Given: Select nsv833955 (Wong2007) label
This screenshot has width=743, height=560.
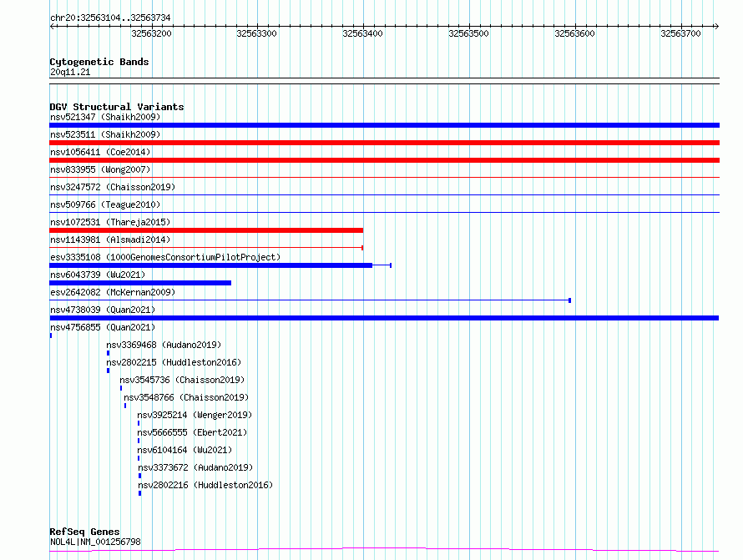Looking at the screenshot, I should point(100,169).
